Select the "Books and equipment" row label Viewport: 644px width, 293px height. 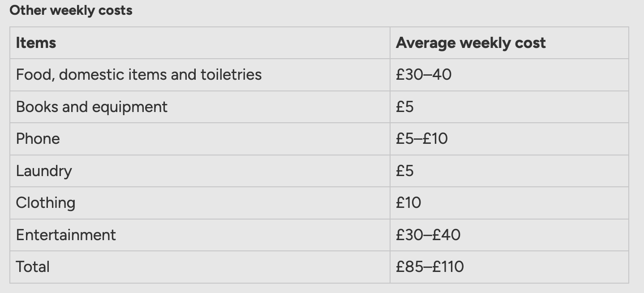[91, 107]
